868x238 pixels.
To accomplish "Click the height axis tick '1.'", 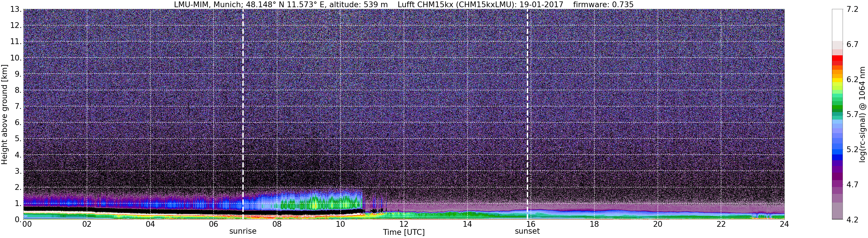I will tap(18, 203).
